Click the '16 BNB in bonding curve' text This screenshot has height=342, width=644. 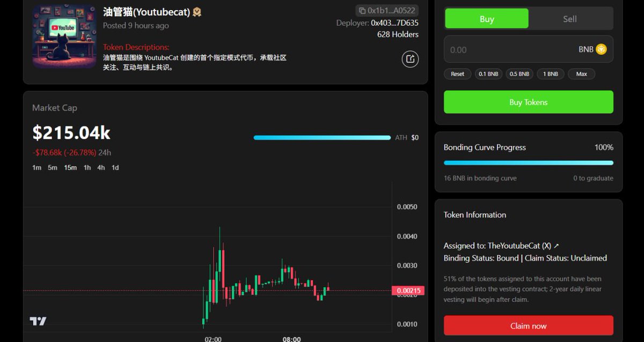[x=480, y=178]
